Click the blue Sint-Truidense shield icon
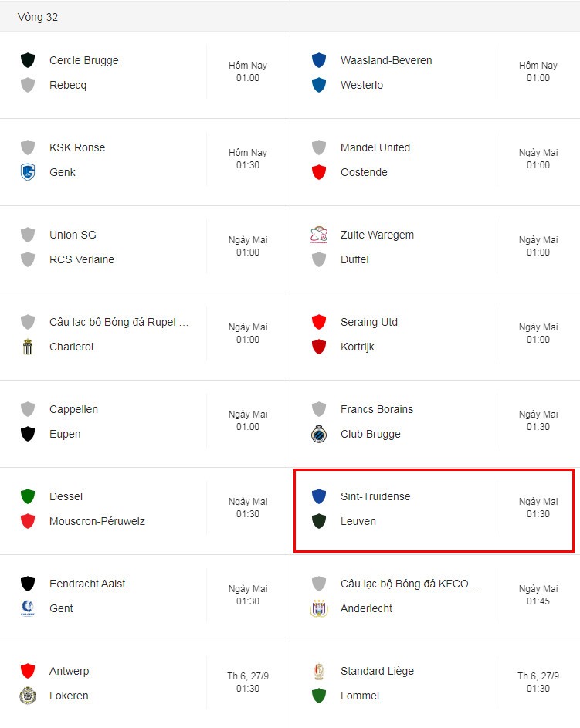Screen dimensions: 580x728 point(319,496)
